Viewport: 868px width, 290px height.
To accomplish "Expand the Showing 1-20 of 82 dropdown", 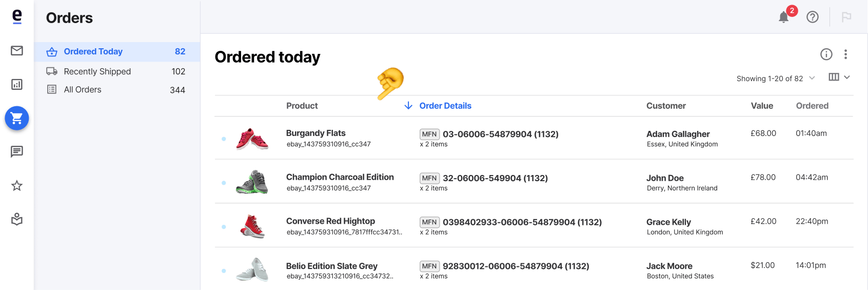I will (x=776, y=79).
